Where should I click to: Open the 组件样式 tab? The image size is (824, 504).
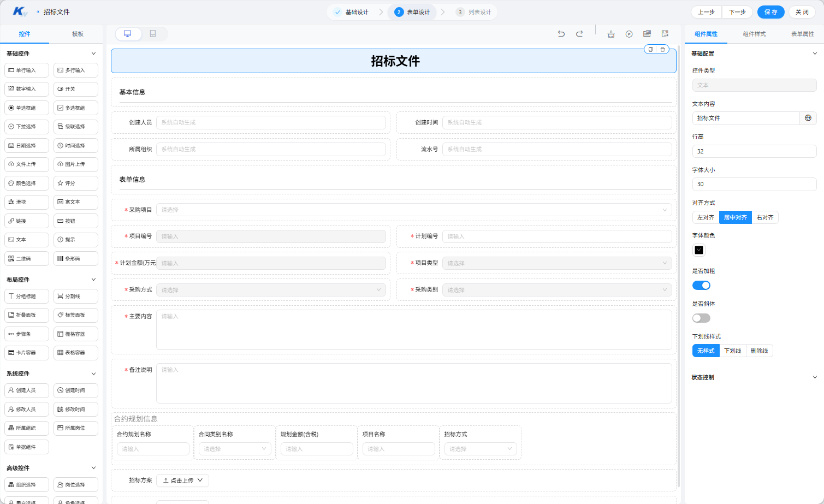pyautogui.click(x=755, y=34)
